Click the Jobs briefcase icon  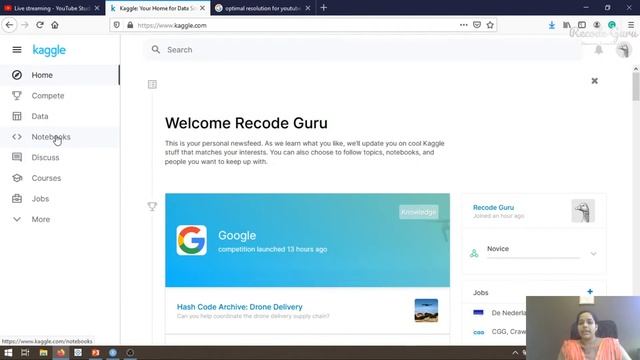[17, 199]
